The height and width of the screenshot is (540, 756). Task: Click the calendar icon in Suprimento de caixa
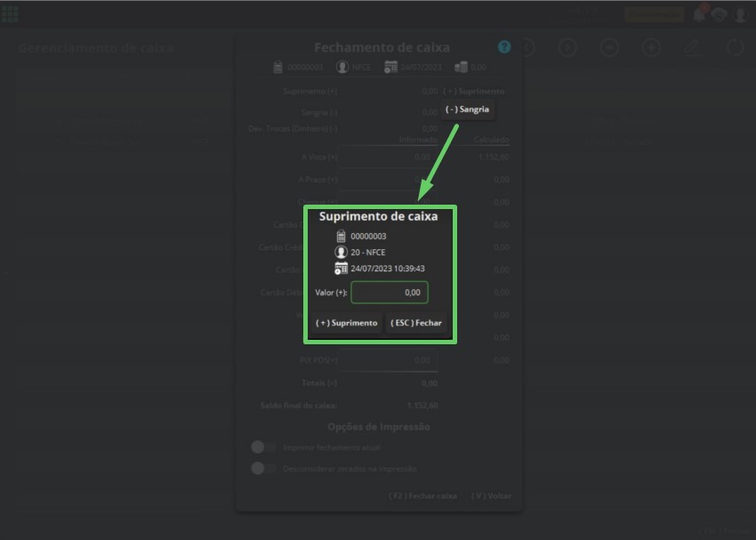(x=341, y=268)
